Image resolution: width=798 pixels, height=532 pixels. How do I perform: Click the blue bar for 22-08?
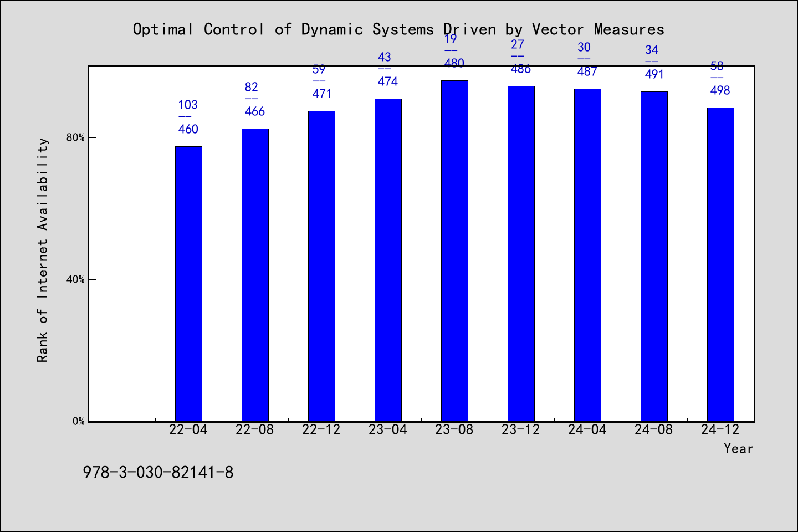255,275
